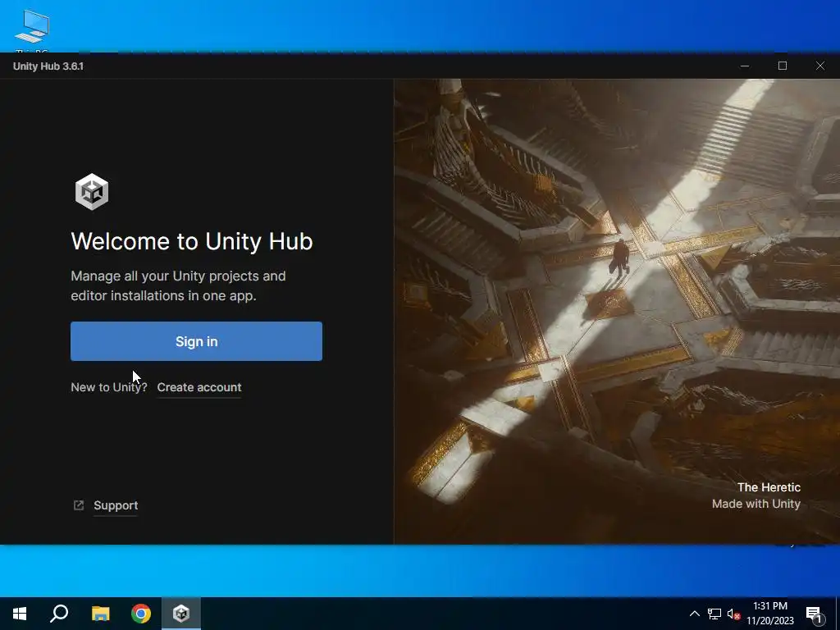The height and width of the screenshot is (630, 840).
Task: Click the muted volume tray icon
Action: point(733,614)
